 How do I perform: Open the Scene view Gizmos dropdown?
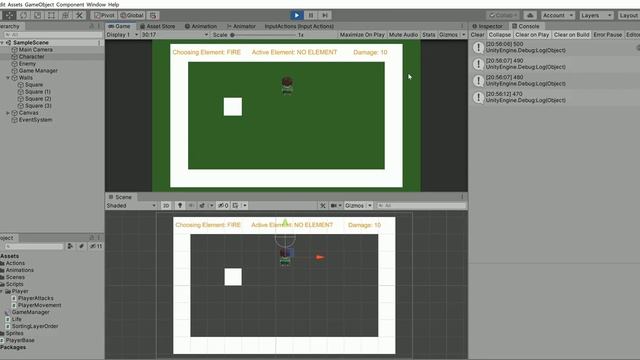(x=358, y=205)
